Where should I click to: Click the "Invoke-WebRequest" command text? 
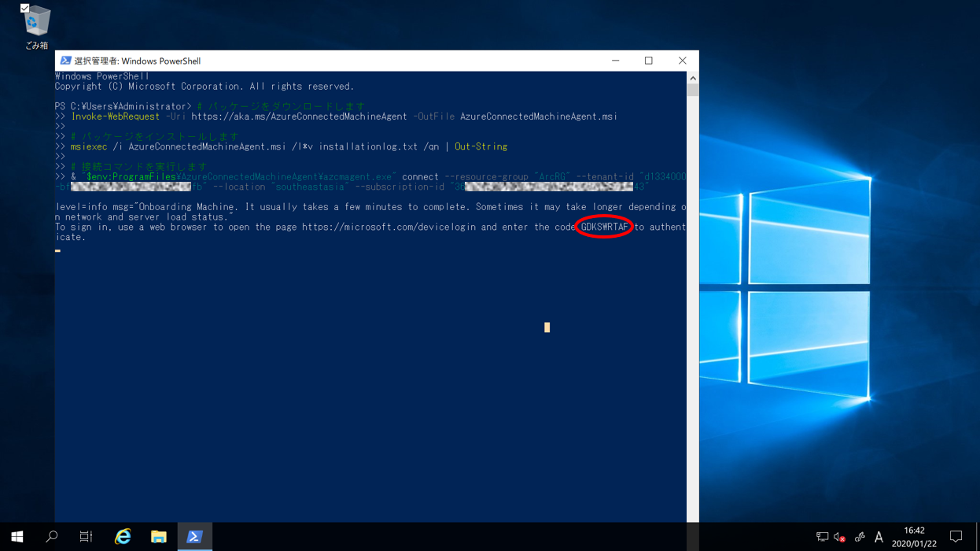[x=115, y=116]
